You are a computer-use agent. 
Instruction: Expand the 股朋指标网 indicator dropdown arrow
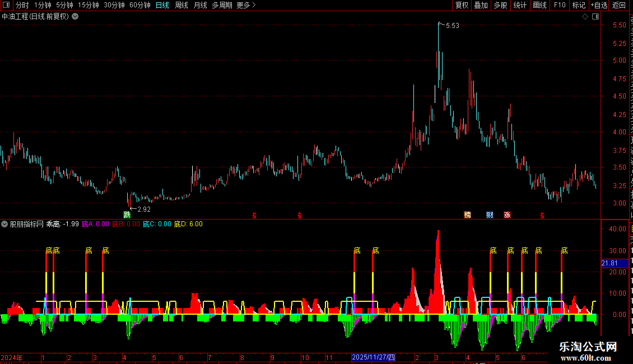4,224
